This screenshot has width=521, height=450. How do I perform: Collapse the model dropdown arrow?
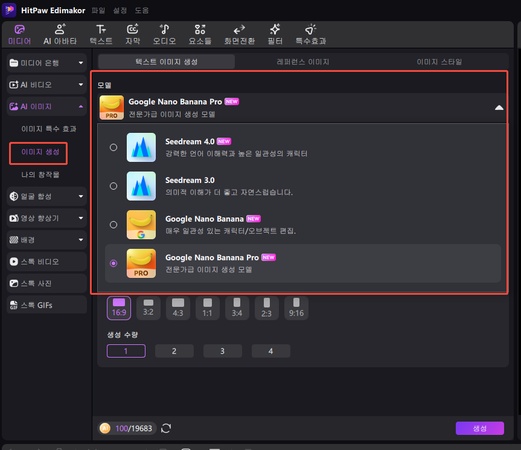499,108
